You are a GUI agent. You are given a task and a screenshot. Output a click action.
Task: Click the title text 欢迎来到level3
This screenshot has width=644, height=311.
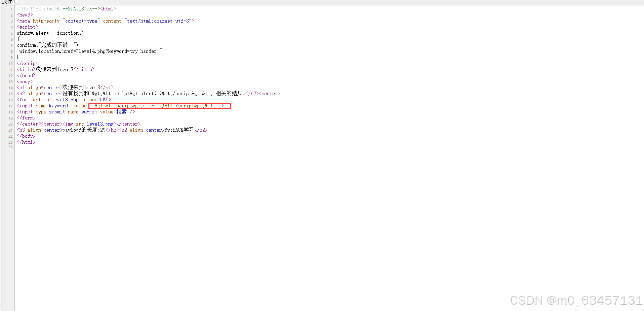(54, 69)
